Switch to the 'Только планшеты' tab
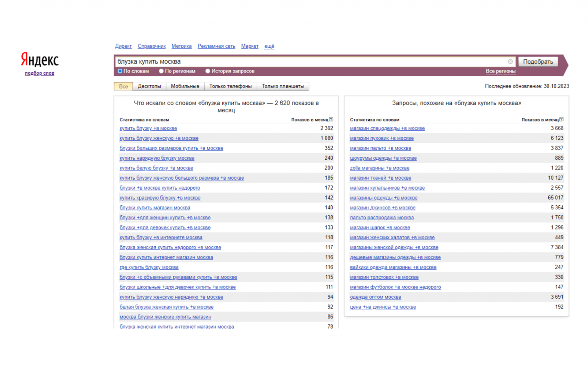The height and width of the screenshot is (377, 588). (x=283, y=86)
